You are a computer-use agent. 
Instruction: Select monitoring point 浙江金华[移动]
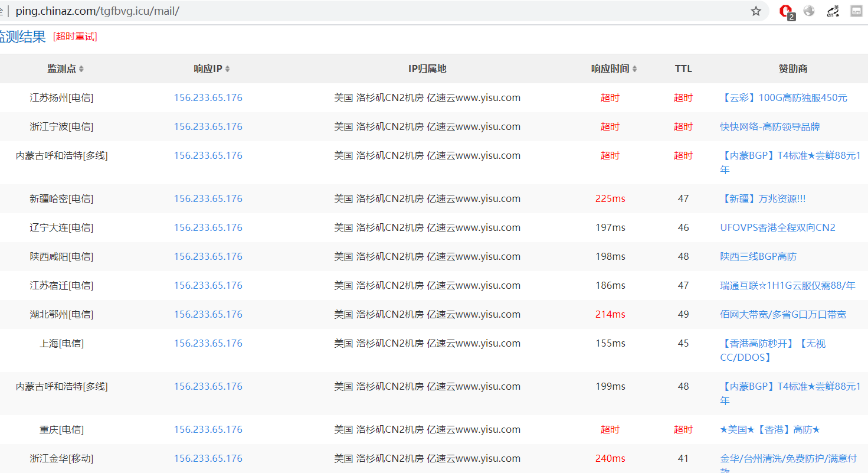(61, 459)
